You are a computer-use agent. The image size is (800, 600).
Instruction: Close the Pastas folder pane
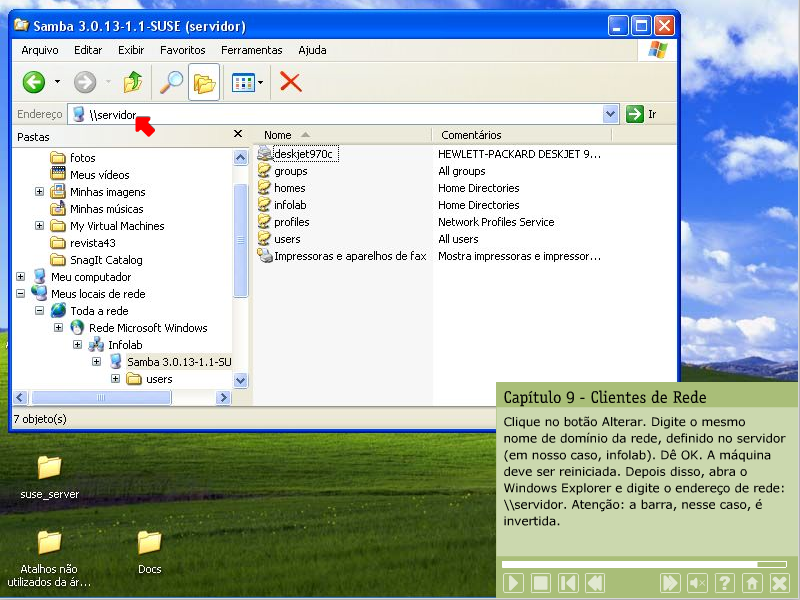[x=238, y=134]
